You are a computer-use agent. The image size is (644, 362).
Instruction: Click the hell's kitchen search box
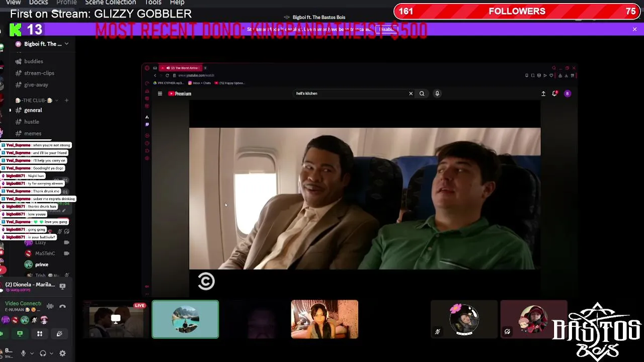point(351,94)
